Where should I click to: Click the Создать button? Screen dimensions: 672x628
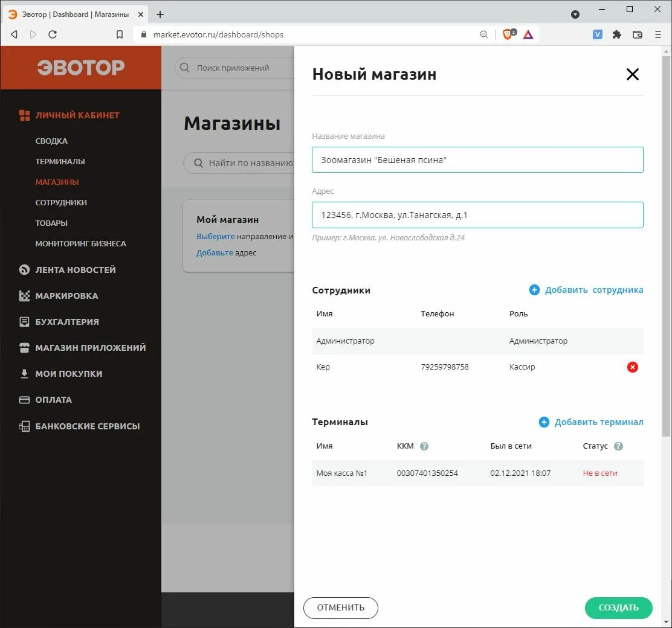pyautogui.click(x=618, y=607)
